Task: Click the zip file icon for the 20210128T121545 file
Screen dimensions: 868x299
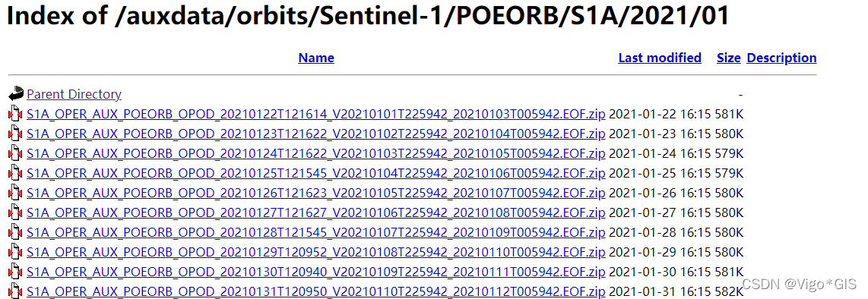Action: coord(15,233)
